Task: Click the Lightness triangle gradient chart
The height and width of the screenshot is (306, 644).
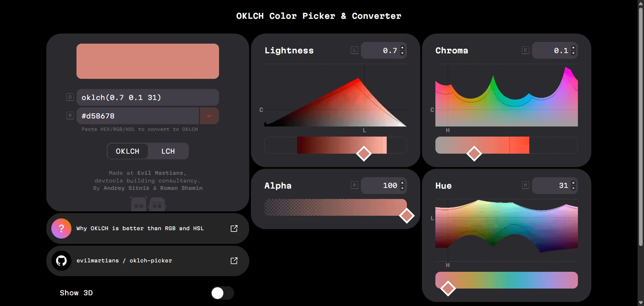Action: pos(335,96)
